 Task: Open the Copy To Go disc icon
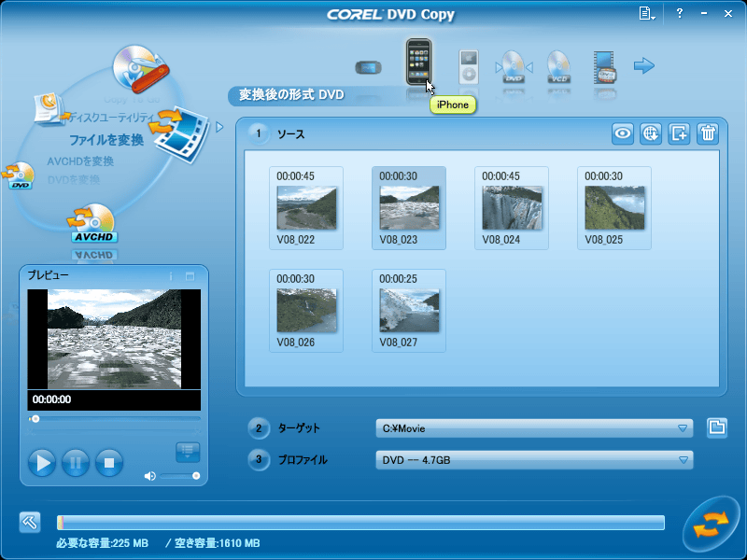click(x=140, y=68)
